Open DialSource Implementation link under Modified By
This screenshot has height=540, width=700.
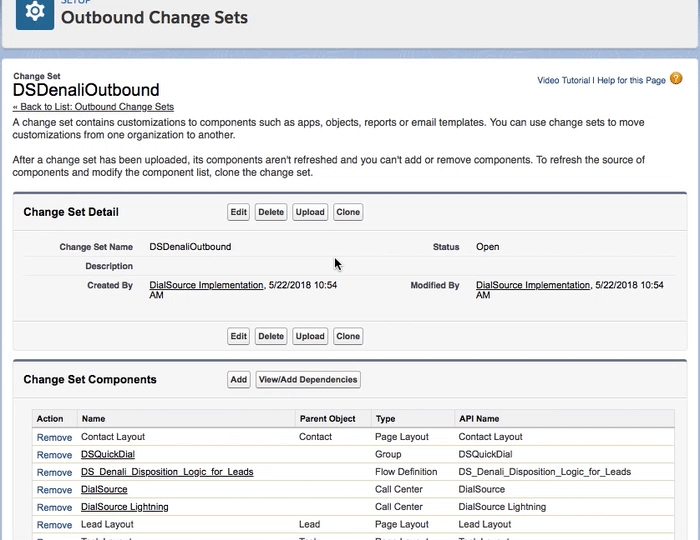533,285
